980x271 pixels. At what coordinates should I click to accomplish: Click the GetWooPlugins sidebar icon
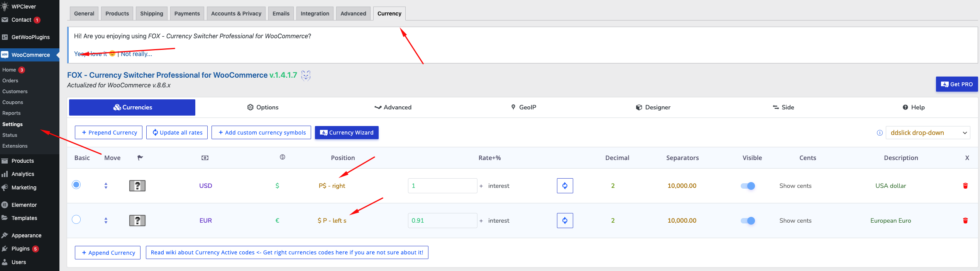click(5, 37)
